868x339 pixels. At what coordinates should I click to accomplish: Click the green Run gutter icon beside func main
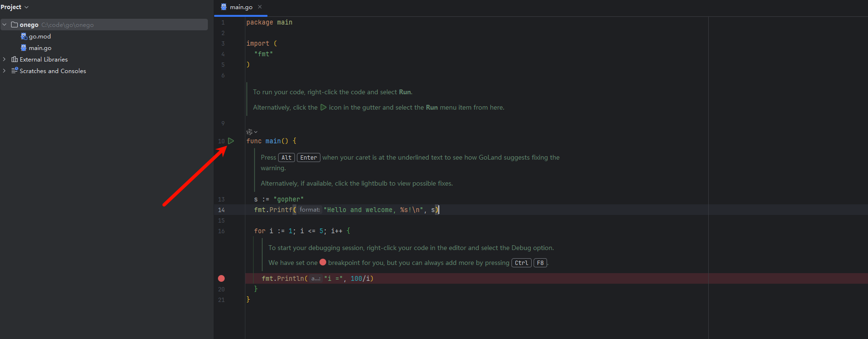pos(231,141)
